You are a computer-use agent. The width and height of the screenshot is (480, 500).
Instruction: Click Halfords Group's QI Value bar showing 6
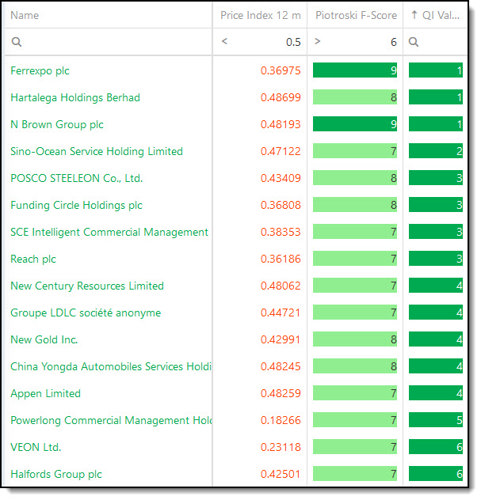(x=436, y=474)
